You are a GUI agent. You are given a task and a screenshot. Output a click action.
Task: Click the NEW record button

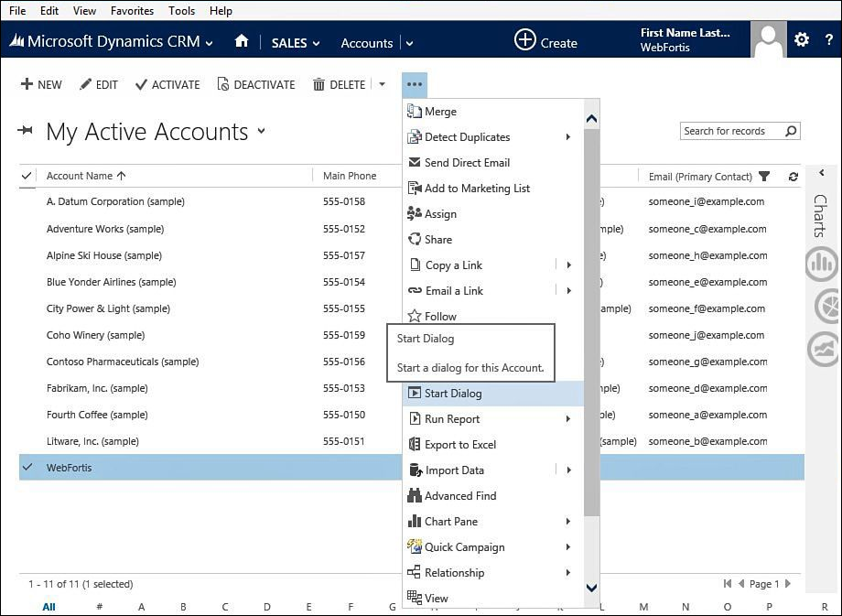coord(41,84)
